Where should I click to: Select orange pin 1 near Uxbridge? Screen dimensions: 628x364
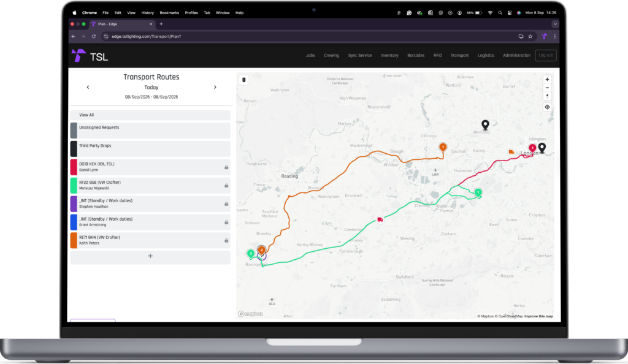[x=443, y=148]
